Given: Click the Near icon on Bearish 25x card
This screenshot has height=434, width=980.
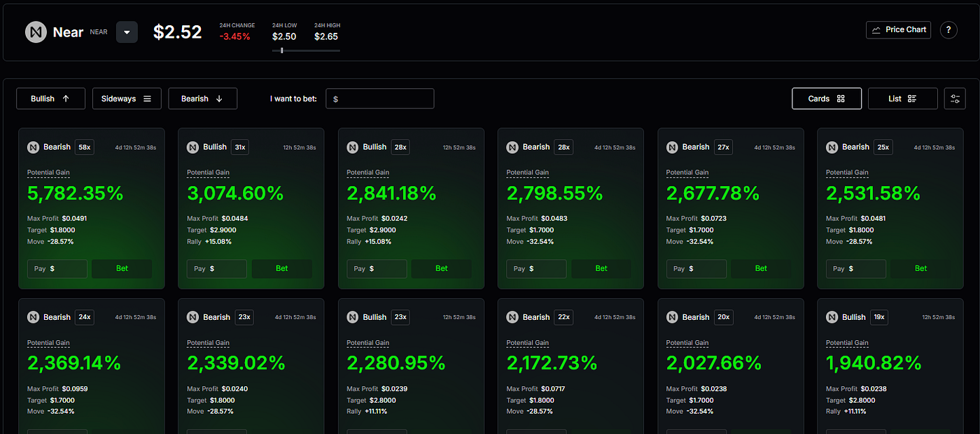Looking at the screenshot, I should coord(832,147).
